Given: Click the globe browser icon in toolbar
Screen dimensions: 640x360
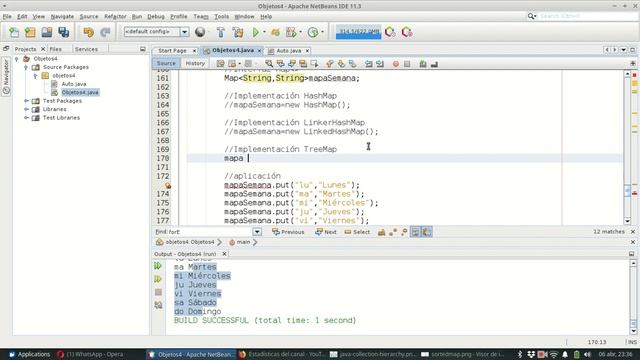Looking at the screenshot, I should (x=200, y=32).
